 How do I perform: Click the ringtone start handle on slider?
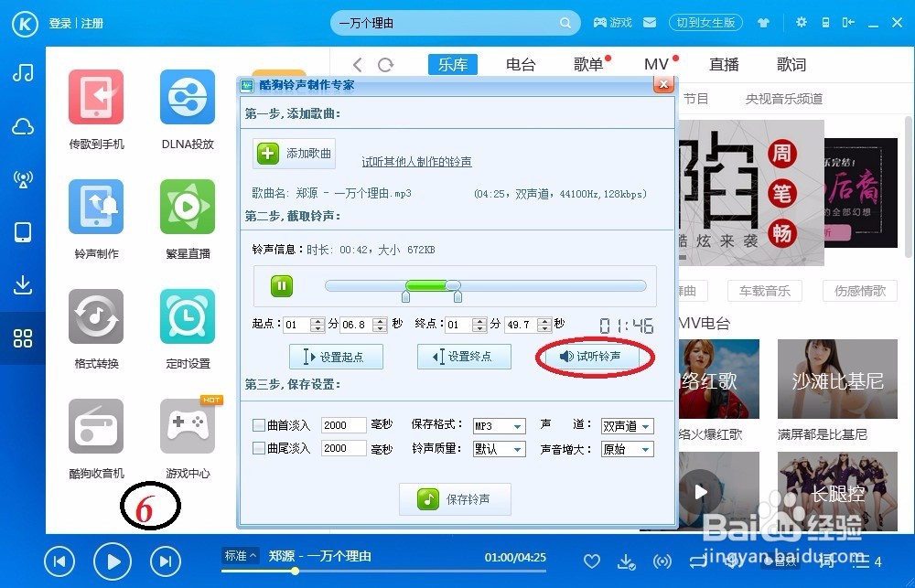(x=405, y=297)
